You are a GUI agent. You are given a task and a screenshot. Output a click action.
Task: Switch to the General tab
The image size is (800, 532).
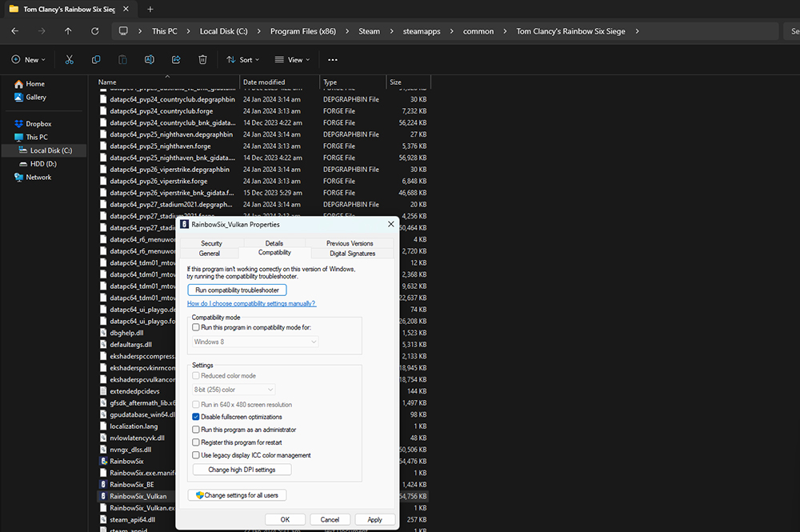(209, 254)
